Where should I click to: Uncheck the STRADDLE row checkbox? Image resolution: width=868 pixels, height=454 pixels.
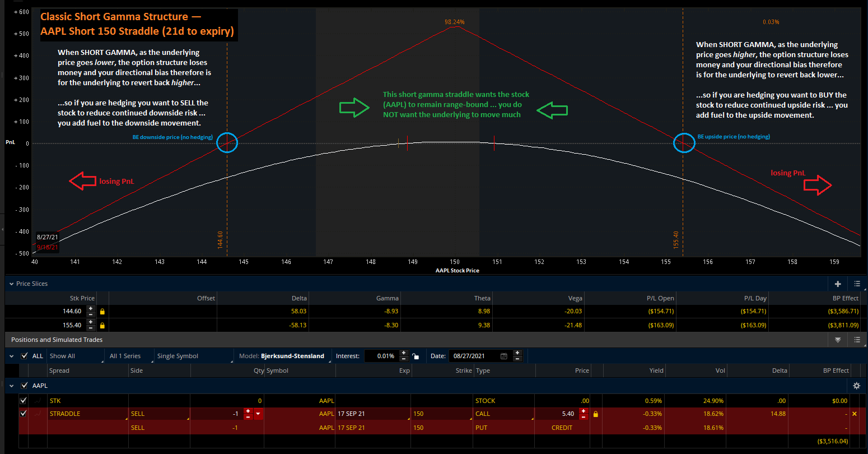(x=23, y=414)
